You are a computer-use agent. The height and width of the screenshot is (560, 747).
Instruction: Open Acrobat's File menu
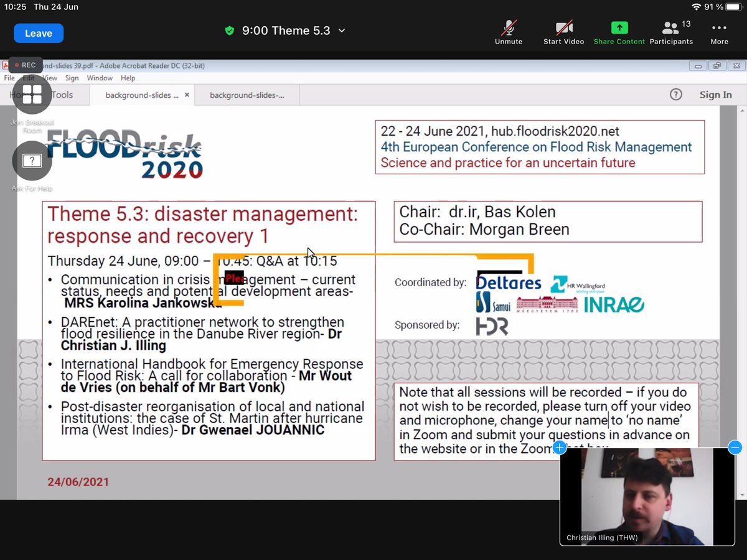[10, 78]
